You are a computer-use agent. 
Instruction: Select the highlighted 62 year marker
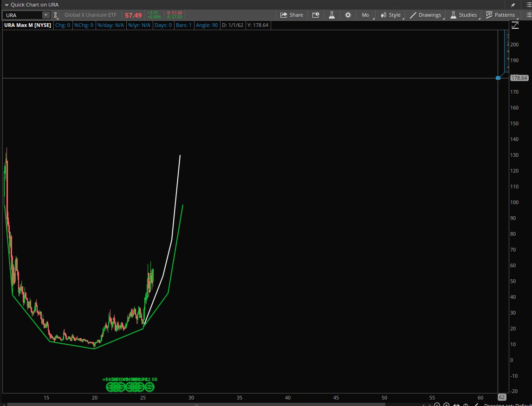tap(501, 397)
